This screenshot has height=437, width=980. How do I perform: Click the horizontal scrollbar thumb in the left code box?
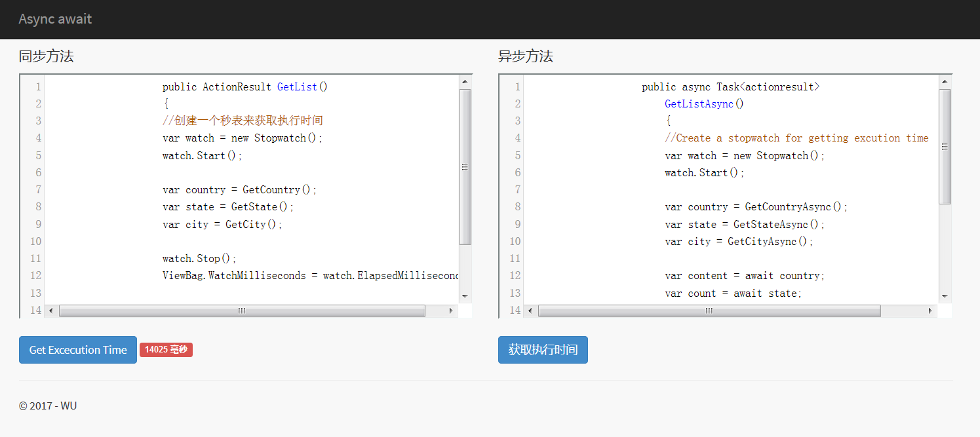point(242,311)
